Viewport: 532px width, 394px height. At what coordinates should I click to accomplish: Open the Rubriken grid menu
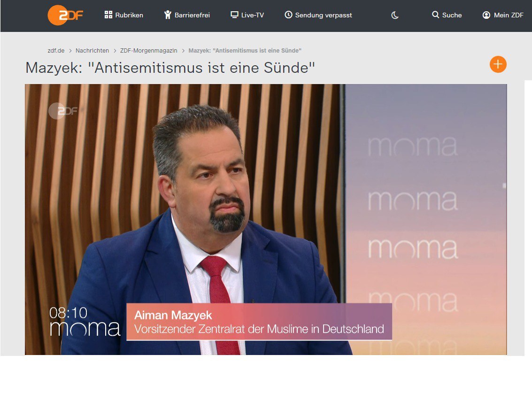(124, 15)
